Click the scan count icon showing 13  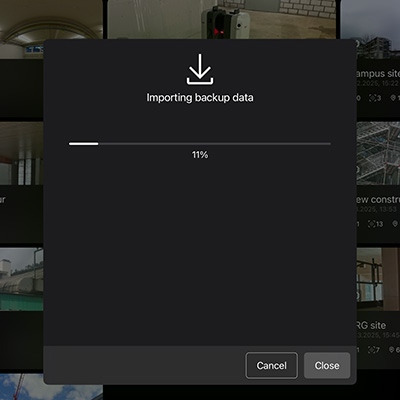(x=371, y=224)
